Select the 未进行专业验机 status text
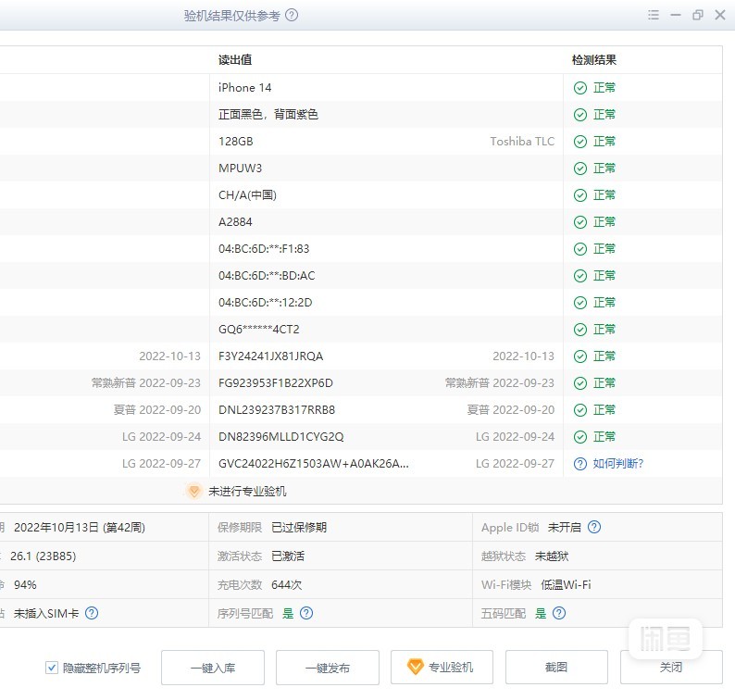Viewport: 735px width, 700px height. 247,492
